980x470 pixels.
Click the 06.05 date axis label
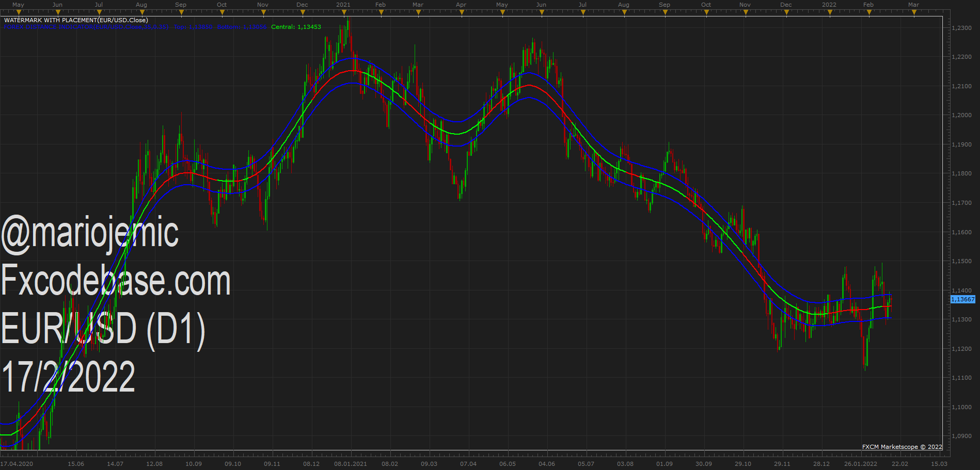[508, 464]
